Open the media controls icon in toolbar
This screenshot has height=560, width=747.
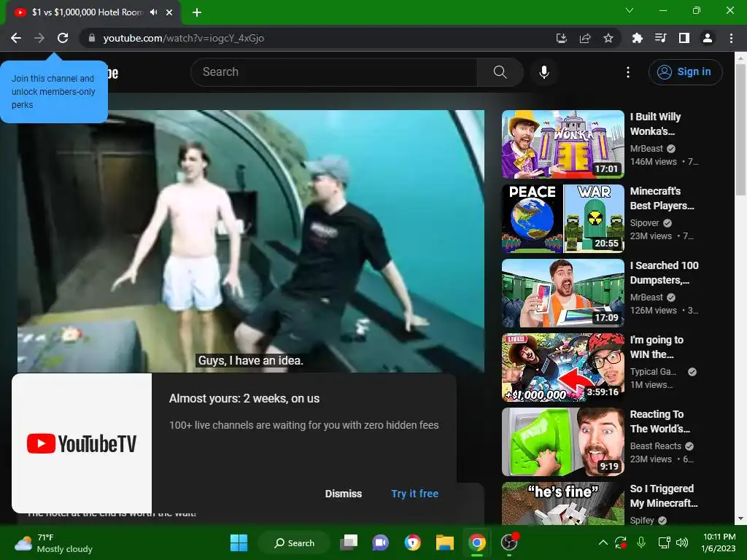[x=661, y=38]
